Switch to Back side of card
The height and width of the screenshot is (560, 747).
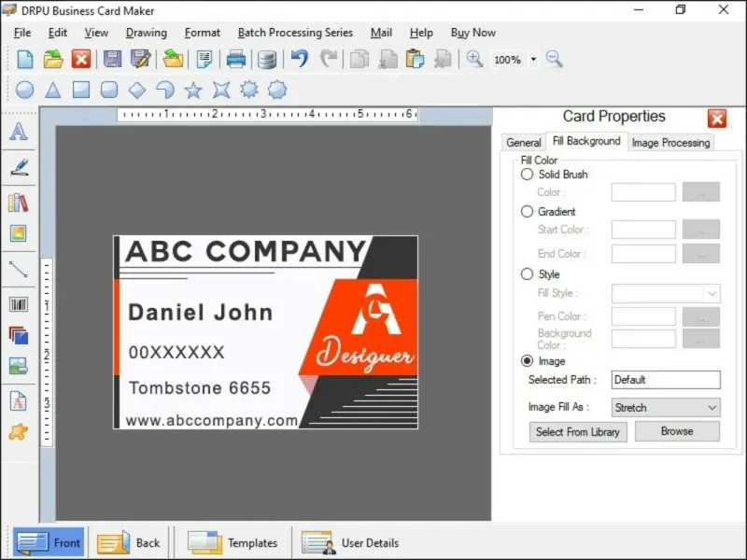[129, 542]
